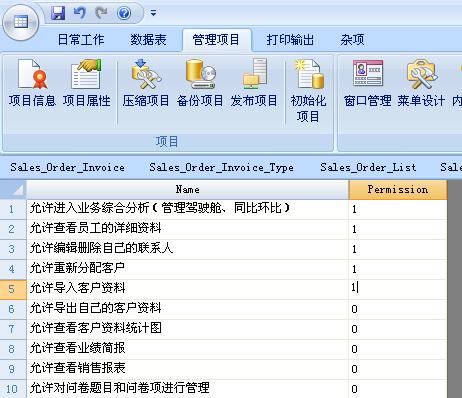Screen dimensions: 462x398
Task: Click the Permission cell of row 6
Action: (x=398, y=309)
